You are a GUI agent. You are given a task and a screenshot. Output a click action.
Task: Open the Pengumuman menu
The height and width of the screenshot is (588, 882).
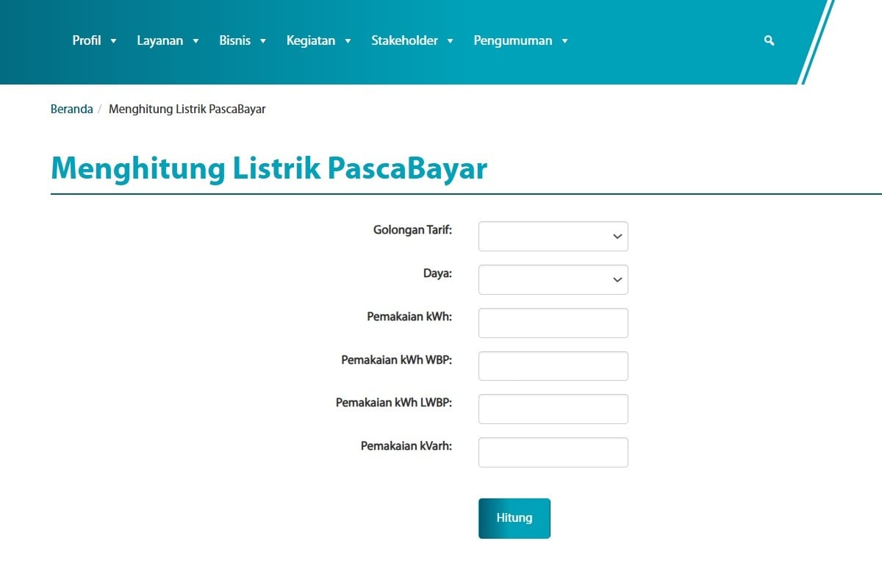(x=520, y=40)
